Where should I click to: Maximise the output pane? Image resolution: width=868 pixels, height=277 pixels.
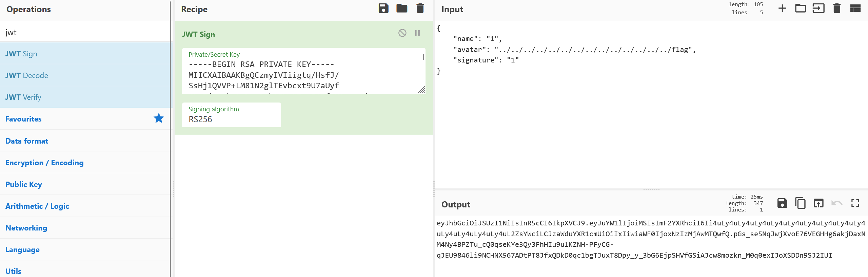[x=855, y=203]
